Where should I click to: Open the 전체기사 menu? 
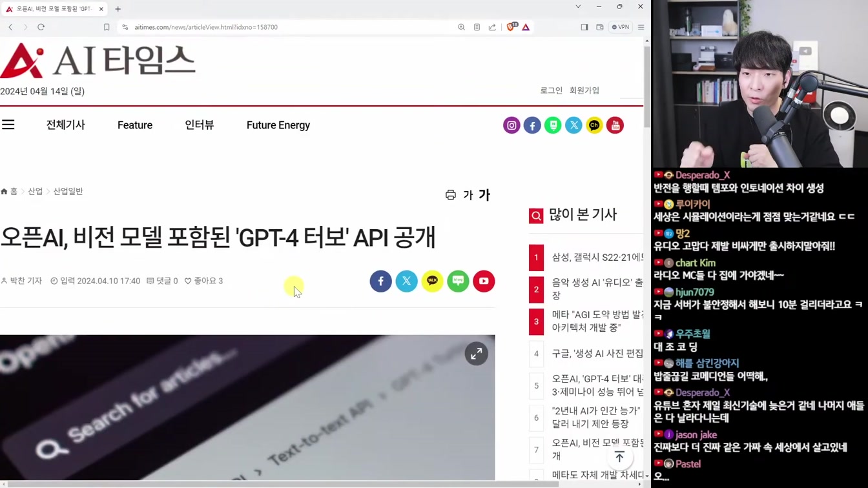click(65, 125)
